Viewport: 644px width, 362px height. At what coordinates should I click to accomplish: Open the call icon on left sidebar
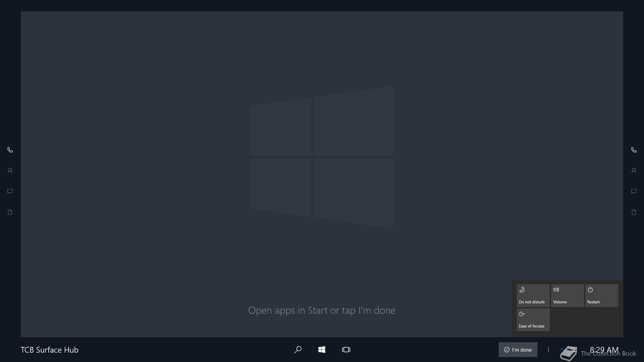(x=10, y=150)
